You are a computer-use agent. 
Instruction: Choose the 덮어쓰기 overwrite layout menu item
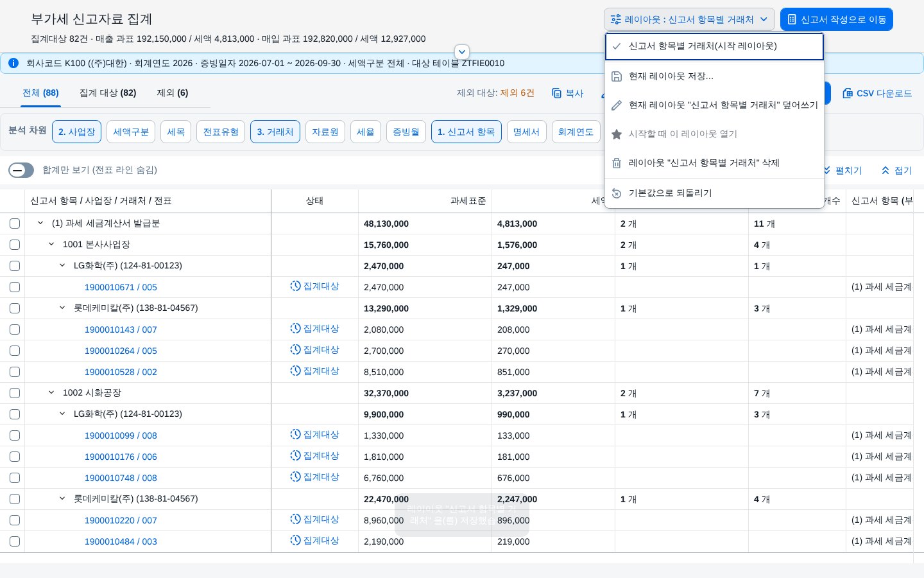coord(714,105)
